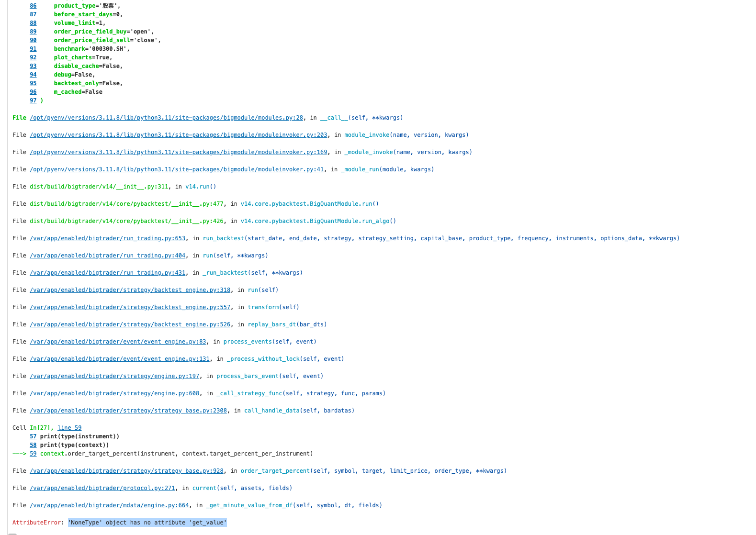Open run_trading.py:431 traceback link
This screenshot has height=535, width=756.
(107, 273)
